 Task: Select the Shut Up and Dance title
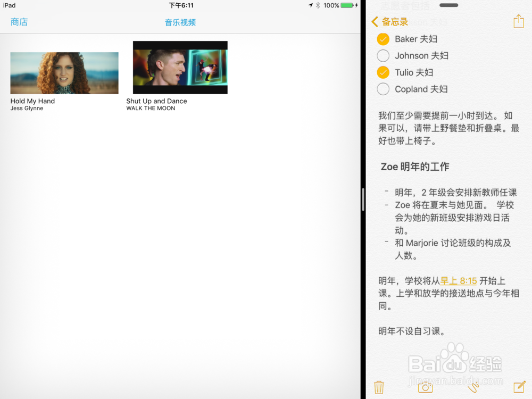156,101
